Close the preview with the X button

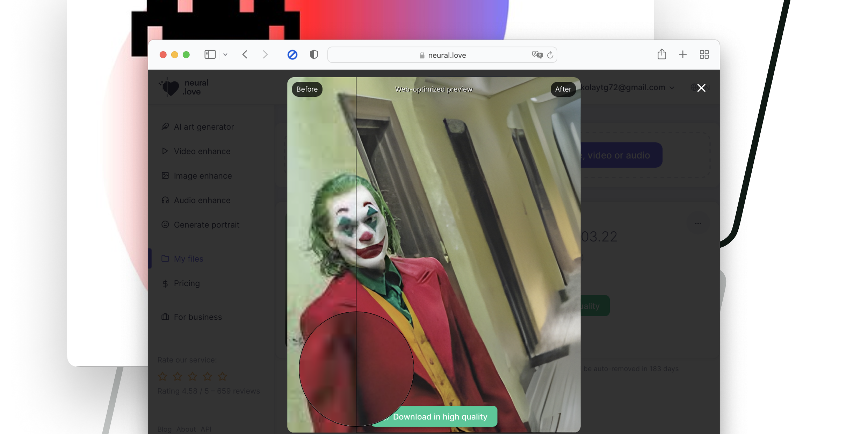click(x=701, y=88)
